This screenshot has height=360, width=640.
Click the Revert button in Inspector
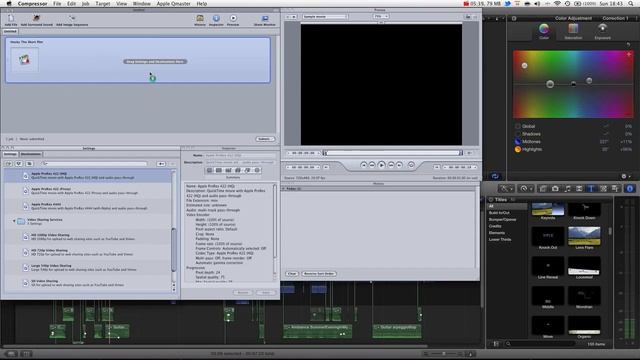[x=243, y=293]
